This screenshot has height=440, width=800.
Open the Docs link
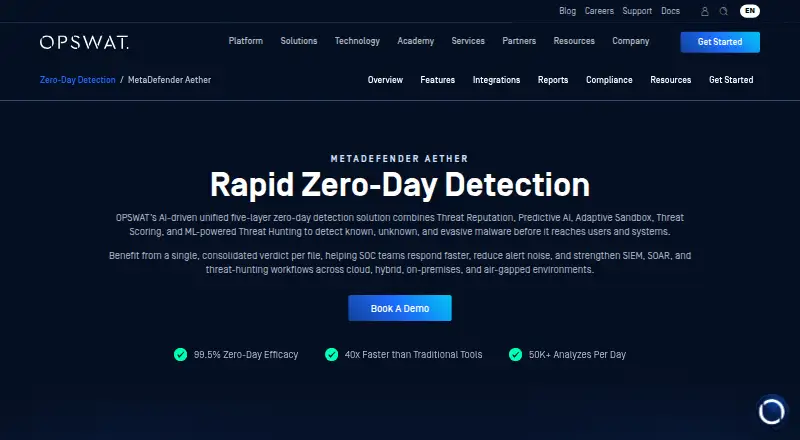(x=670, y=11)
